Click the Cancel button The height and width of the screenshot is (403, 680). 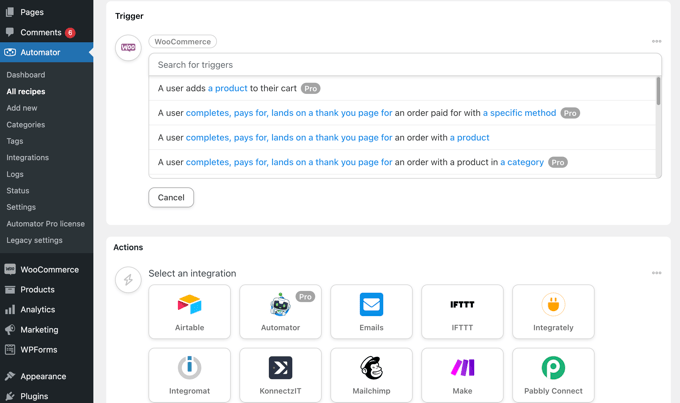tap(171, 197)
